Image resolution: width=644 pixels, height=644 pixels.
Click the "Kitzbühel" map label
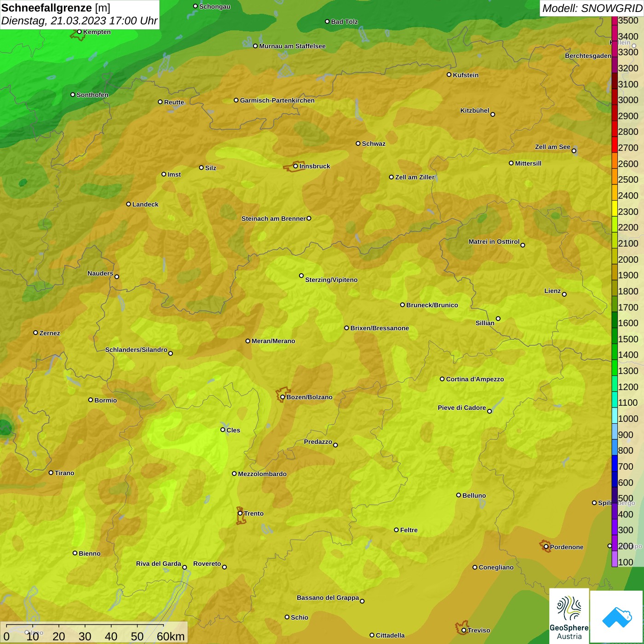(x=475, y=110)
